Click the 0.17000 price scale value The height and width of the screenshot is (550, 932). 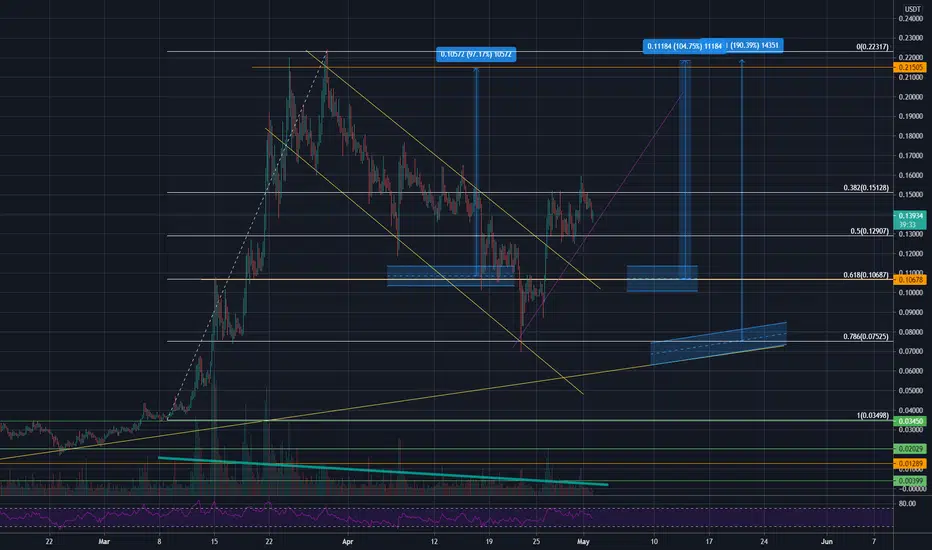pos(911,156)
